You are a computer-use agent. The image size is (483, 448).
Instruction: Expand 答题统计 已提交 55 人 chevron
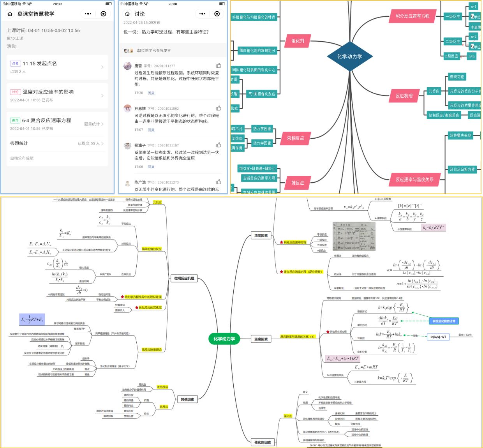[x=102, y=143]
